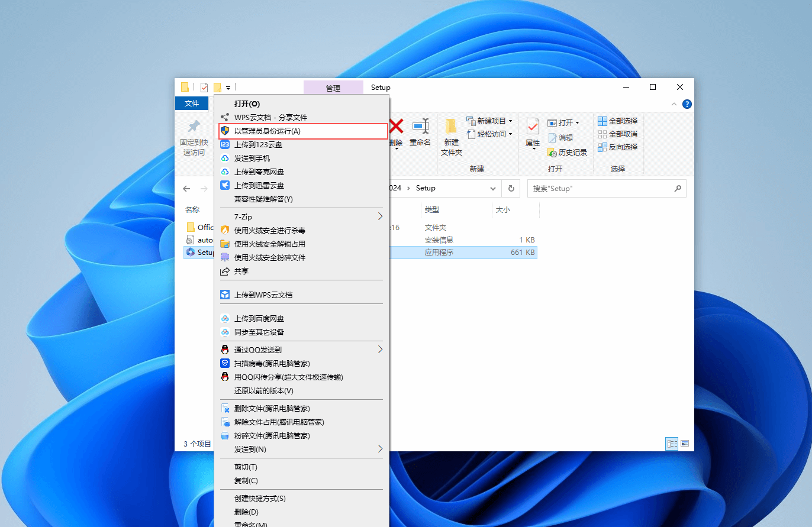
Task: Create a new folder using 新建文件夹 icon
Action: point(452,135)
